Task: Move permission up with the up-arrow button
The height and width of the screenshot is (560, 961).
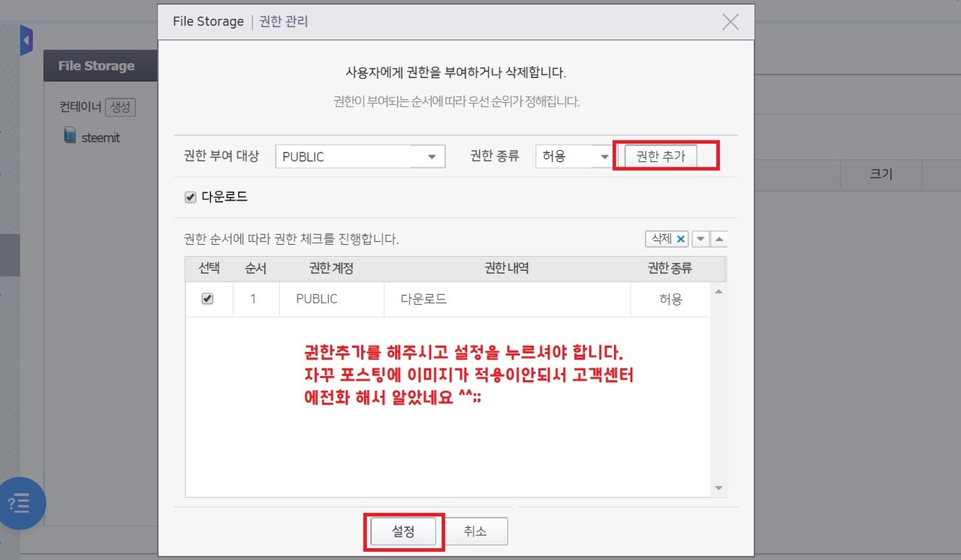Action: pyautogui.click(x=718, y=239)
